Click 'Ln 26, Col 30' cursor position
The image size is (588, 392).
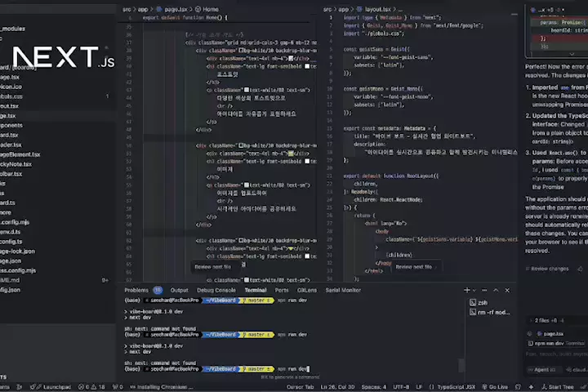(x=337, y=387)
